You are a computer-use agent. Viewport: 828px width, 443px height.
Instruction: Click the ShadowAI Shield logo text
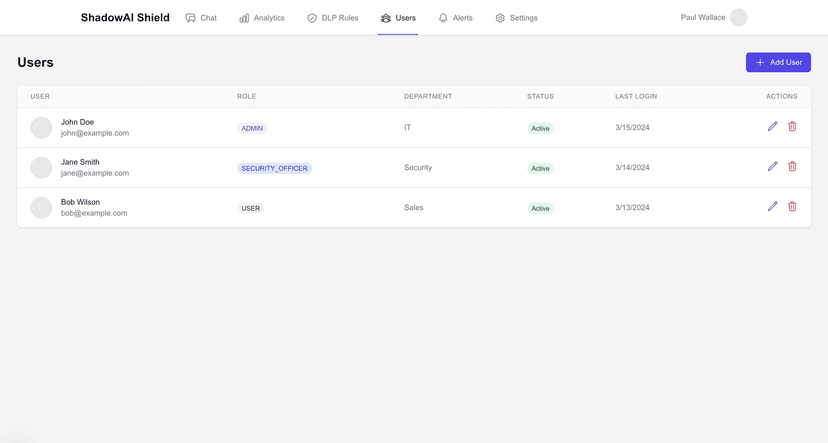(x=125, y=17)
